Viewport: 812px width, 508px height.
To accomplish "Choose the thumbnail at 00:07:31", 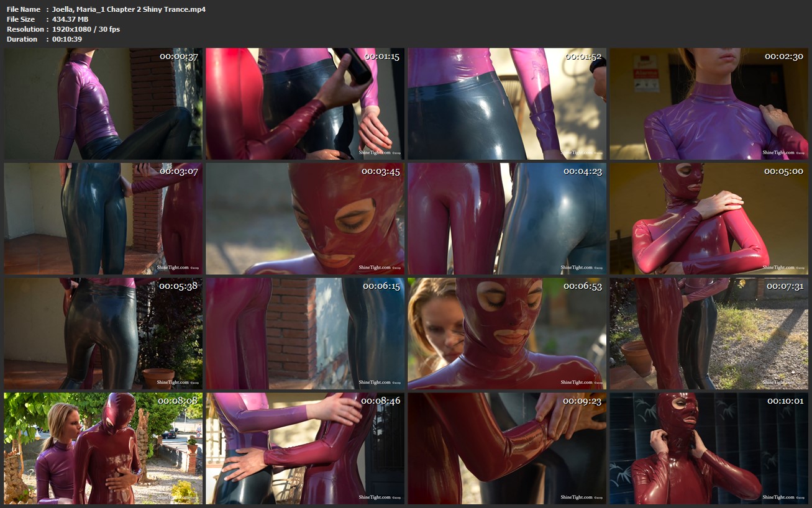I will pyautogui.click(x=709, y=333).
